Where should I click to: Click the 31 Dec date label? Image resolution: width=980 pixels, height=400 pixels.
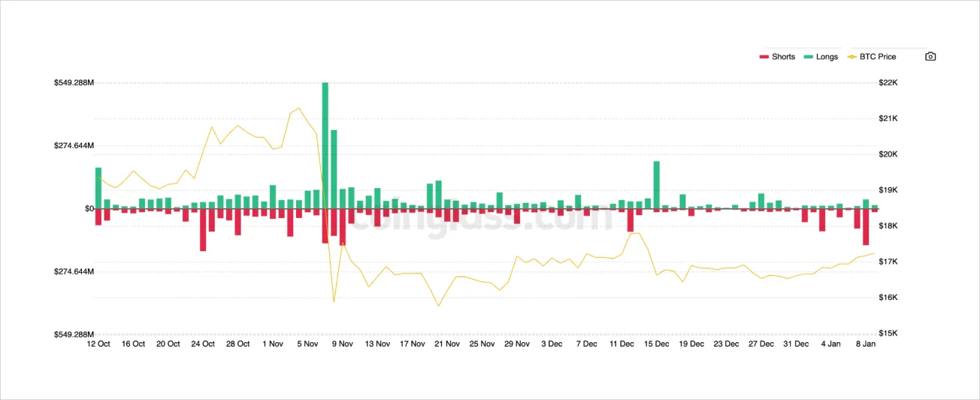(796, 344)
